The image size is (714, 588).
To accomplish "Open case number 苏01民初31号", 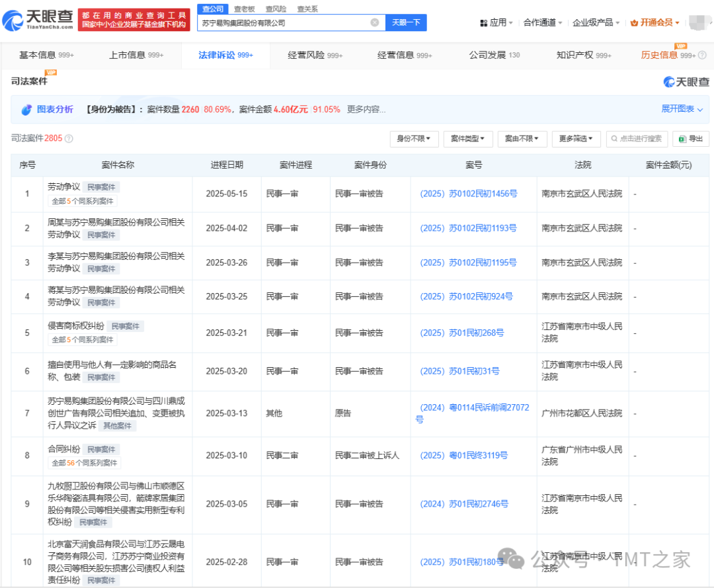I will pyautogui.click(x=459, y=372).
